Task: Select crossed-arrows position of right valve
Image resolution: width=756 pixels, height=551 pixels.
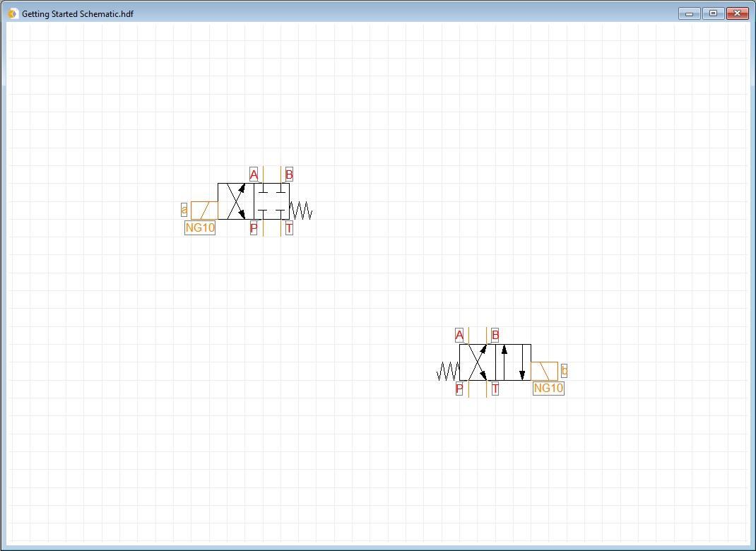Action: tap(478, 362)
